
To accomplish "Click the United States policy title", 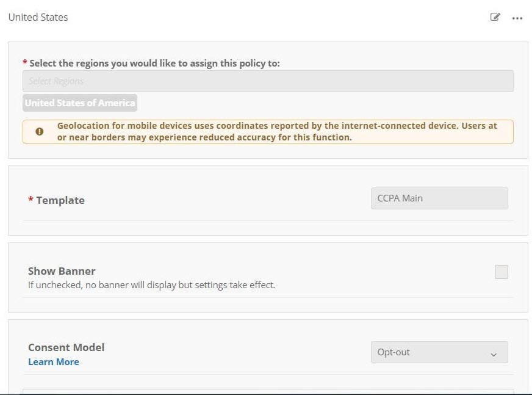I will [38, 17].
